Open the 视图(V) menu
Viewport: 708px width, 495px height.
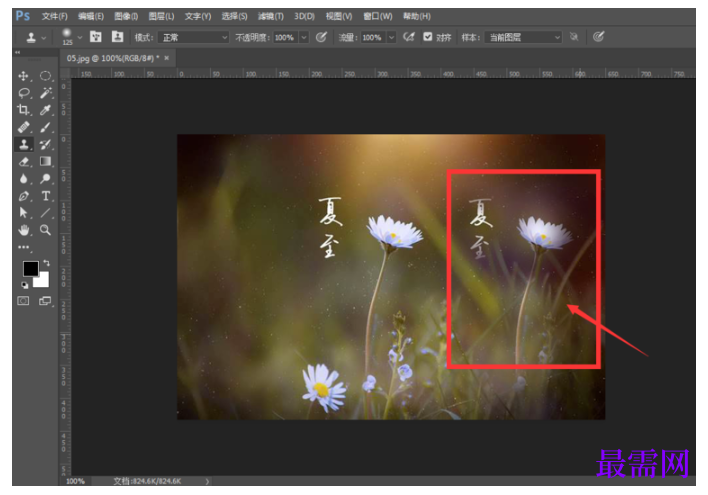339,16
